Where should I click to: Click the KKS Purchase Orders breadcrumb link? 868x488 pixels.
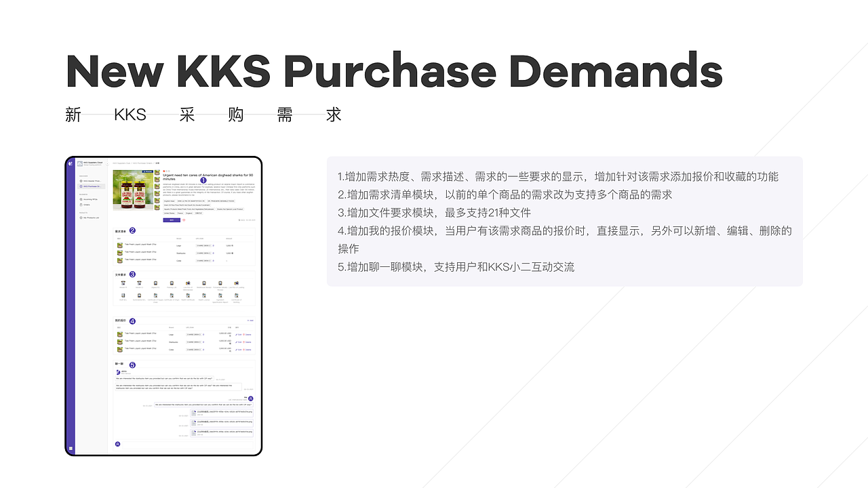tap(142, 163)
